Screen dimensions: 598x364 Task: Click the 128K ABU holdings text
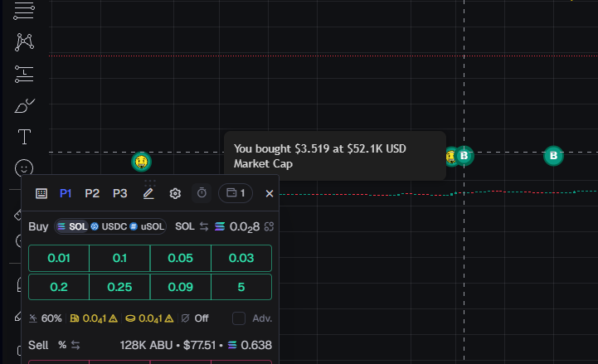pyautogui.click(x=146, y=345)
